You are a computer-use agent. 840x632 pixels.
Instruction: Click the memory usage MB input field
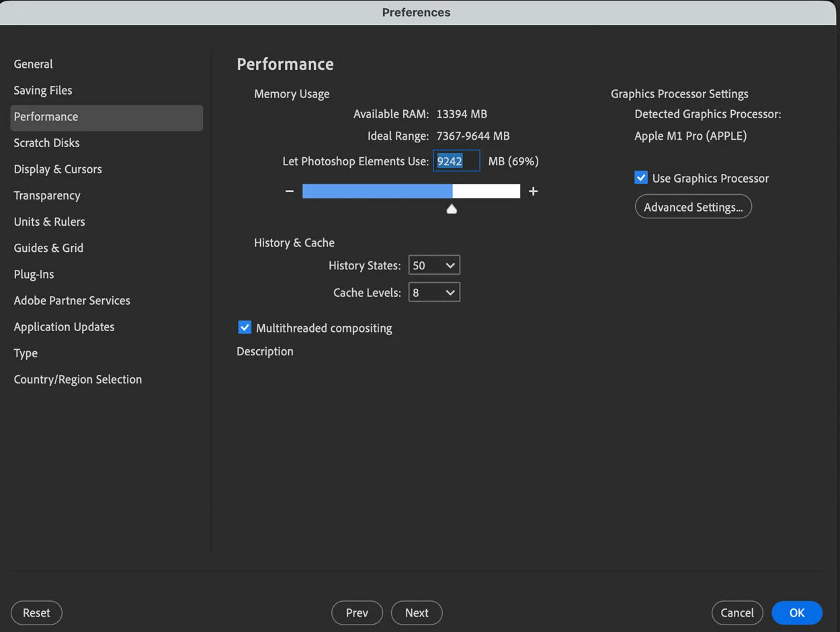pos(456,161)
